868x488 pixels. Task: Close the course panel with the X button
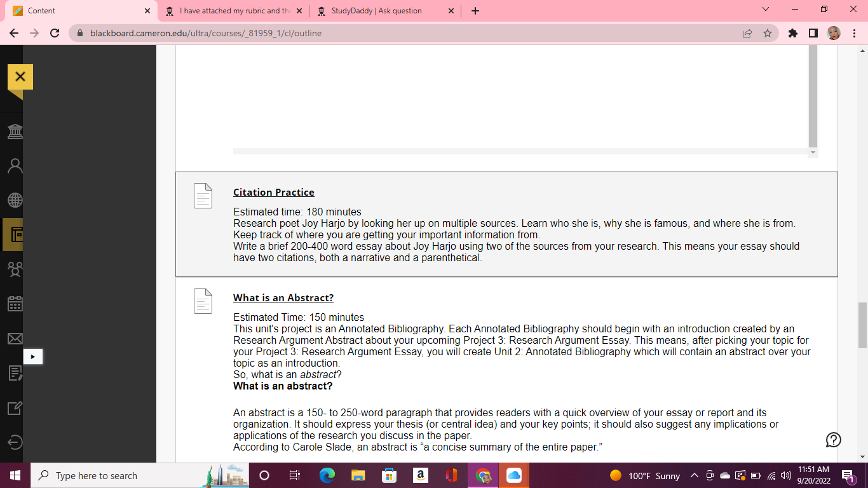pos(20,77)
